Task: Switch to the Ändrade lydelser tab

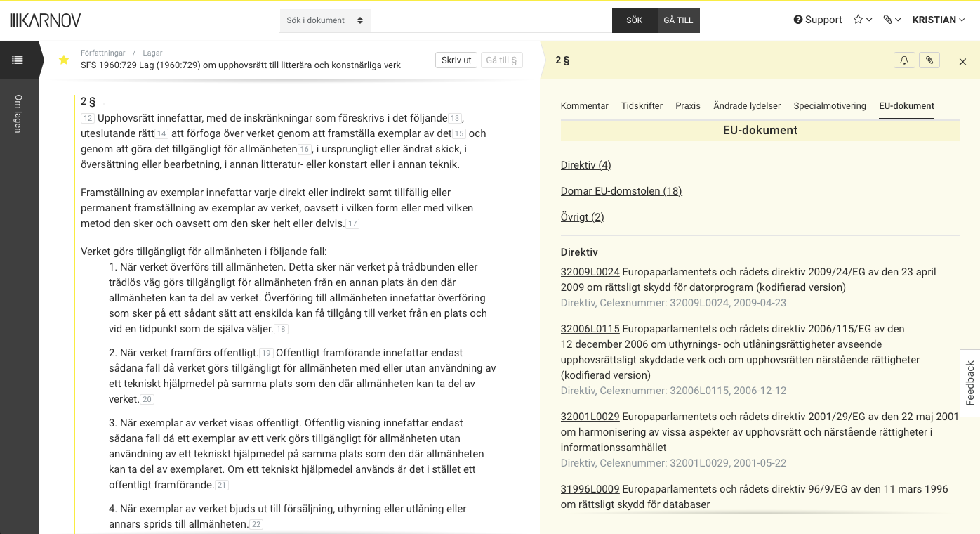Action: [x=747, y=106]
